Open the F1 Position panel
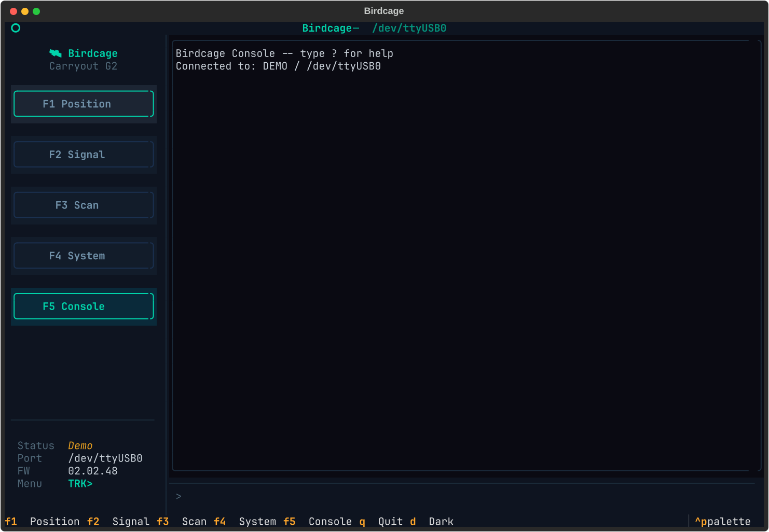Viewport: 769px width, 532px height. pos(84,104)
